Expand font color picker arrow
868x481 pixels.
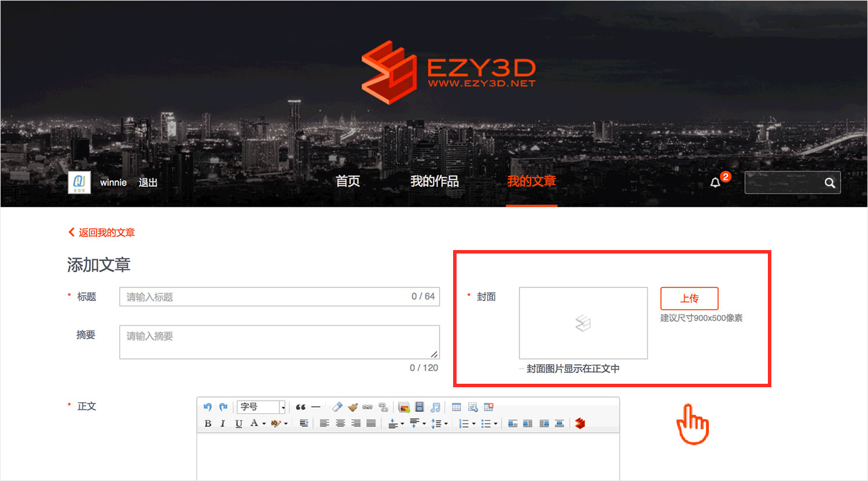coord(264,424)
